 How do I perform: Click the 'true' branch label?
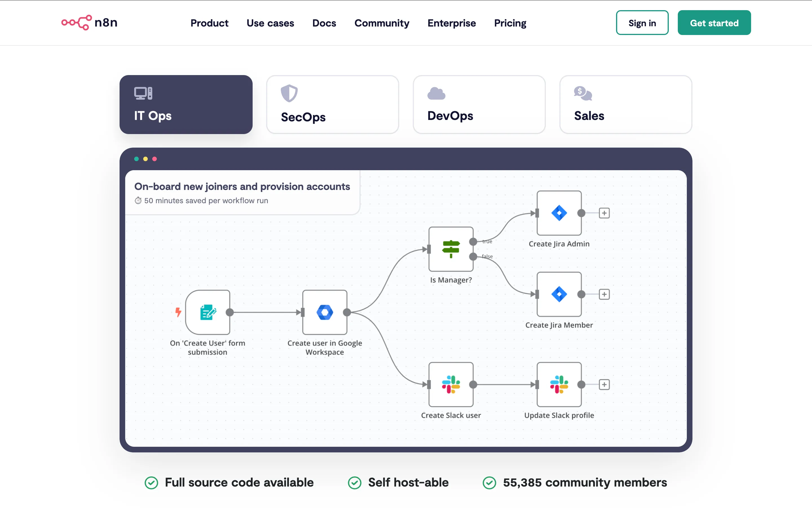487,242
